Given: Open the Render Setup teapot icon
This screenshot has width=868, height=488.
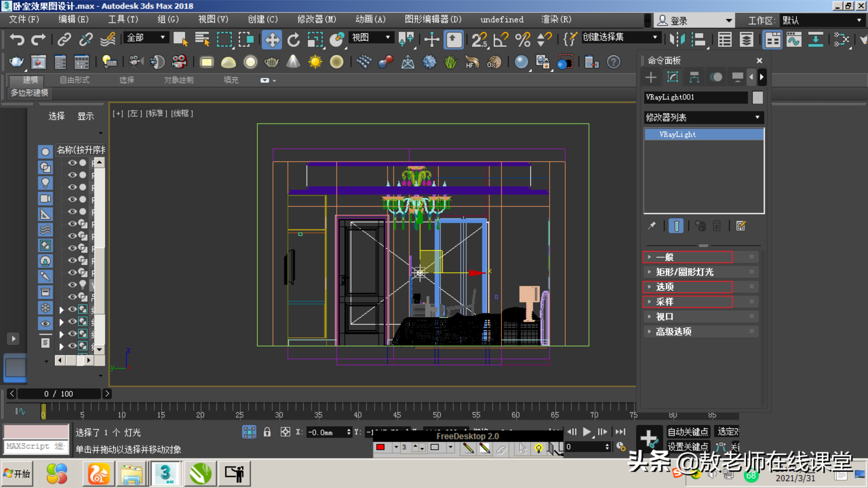Looking at the screenshot, I should [16, 62].
